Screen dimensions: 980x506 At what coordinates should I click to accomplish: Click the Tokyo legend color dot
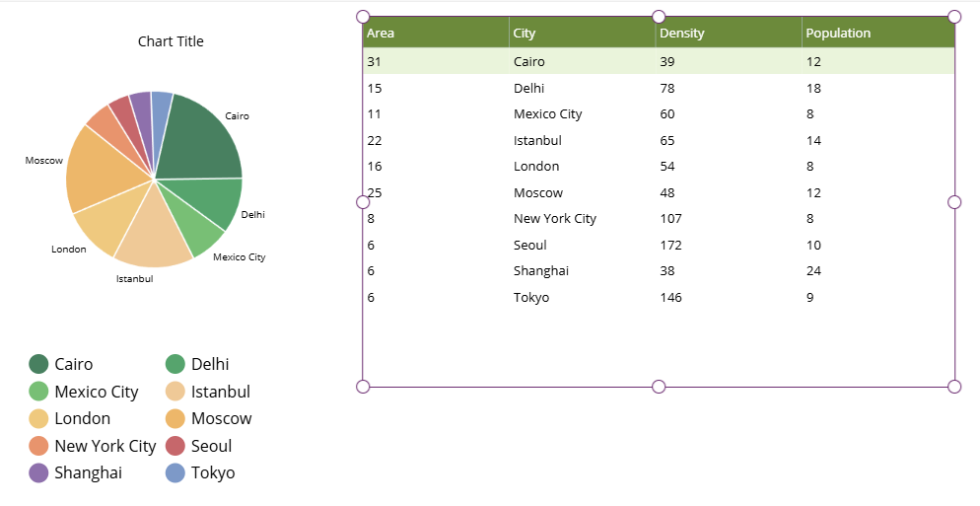click(x=175, y=472)
